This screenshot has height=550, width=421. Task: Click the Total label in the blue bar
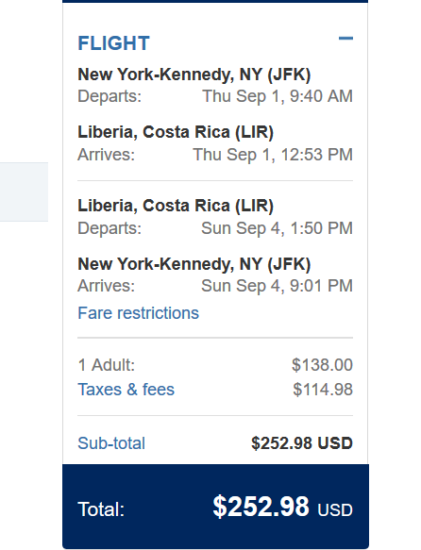101,509
